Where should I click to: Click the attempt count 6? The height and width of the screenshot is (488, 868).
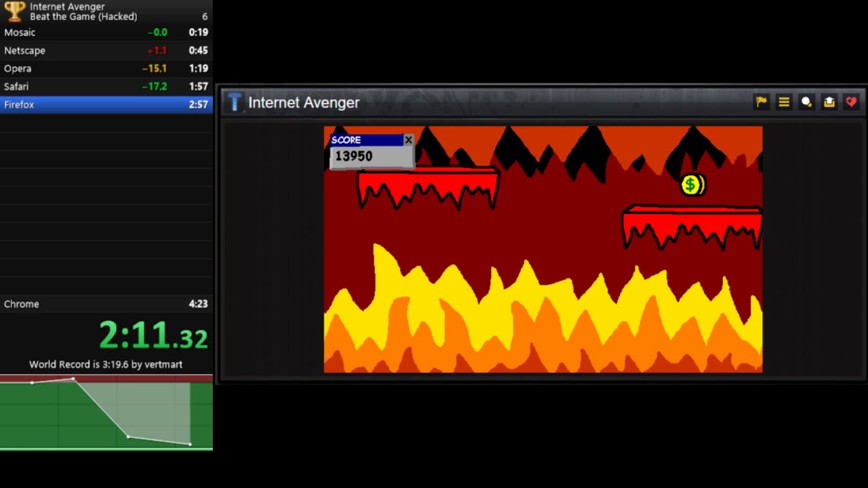[205, 16]
